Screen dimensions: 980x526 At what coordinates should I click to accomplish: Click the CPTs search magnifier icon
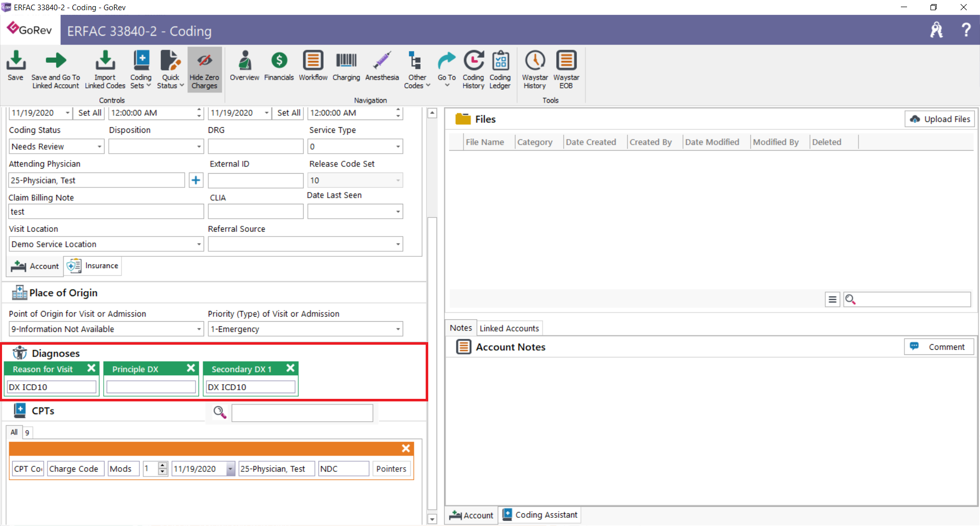coord(220,412)
